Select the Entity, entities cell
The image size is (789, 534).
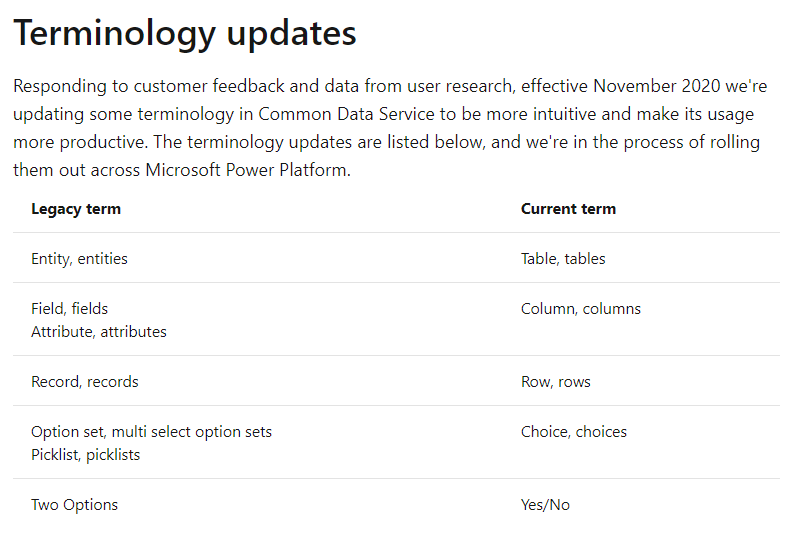(x=80, y=259)
